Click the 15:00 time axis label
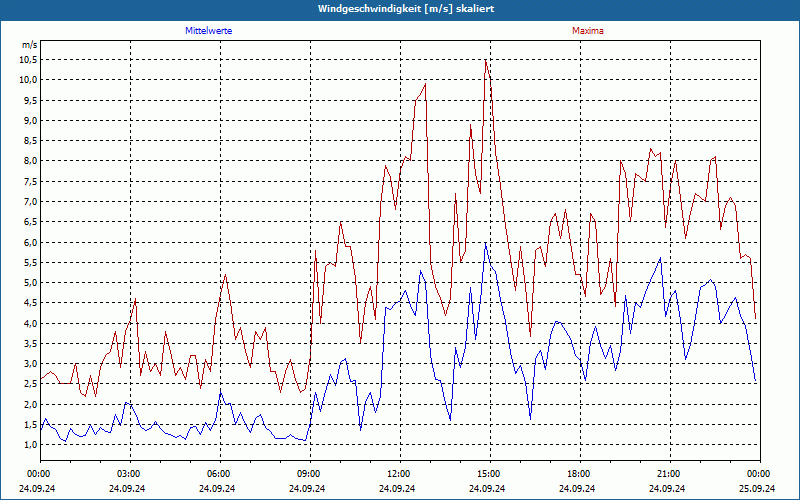This screenshot has height=500, width=800. 490,474
